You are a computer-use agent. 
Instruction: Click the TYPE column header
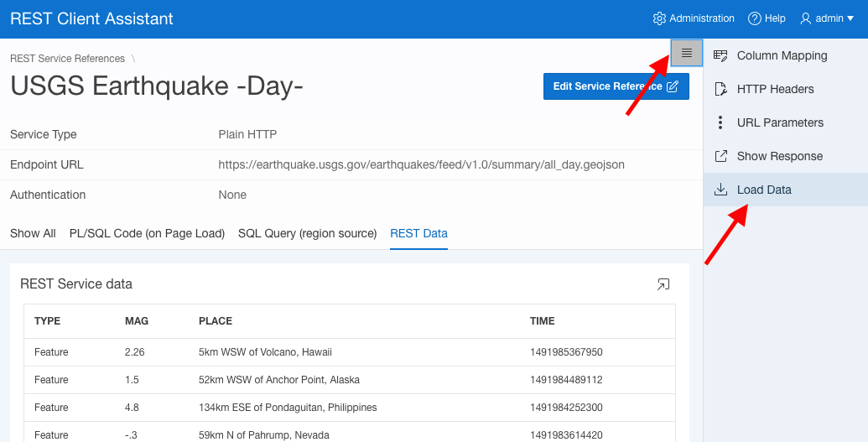[x=47, y=320]
